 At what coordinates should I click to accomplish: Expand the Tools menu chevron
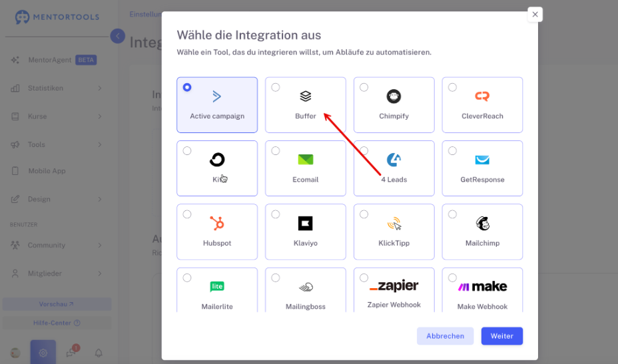pyautogui.click(x=100, y=144)
